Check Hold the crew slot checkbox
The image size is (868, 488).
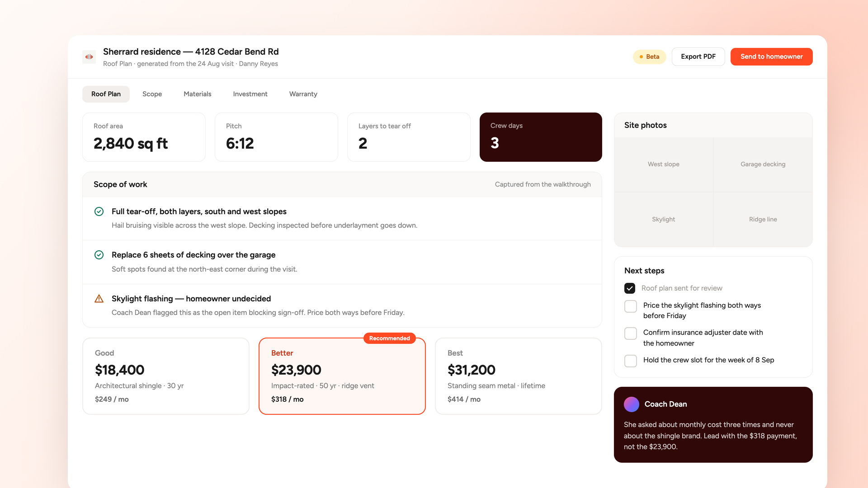[x=631, y=361]
